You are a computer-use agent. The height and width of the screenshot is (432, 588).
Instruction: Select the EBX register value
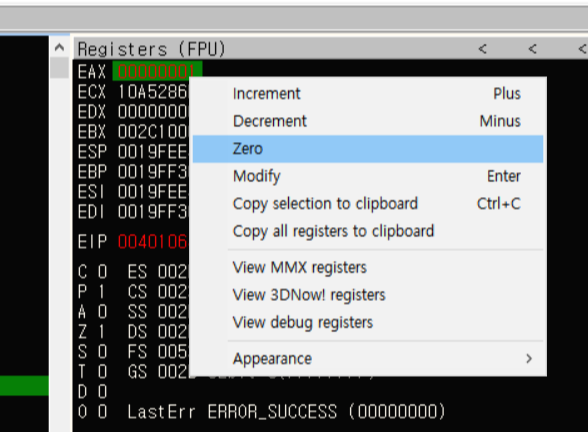click(x=153, y=132)
